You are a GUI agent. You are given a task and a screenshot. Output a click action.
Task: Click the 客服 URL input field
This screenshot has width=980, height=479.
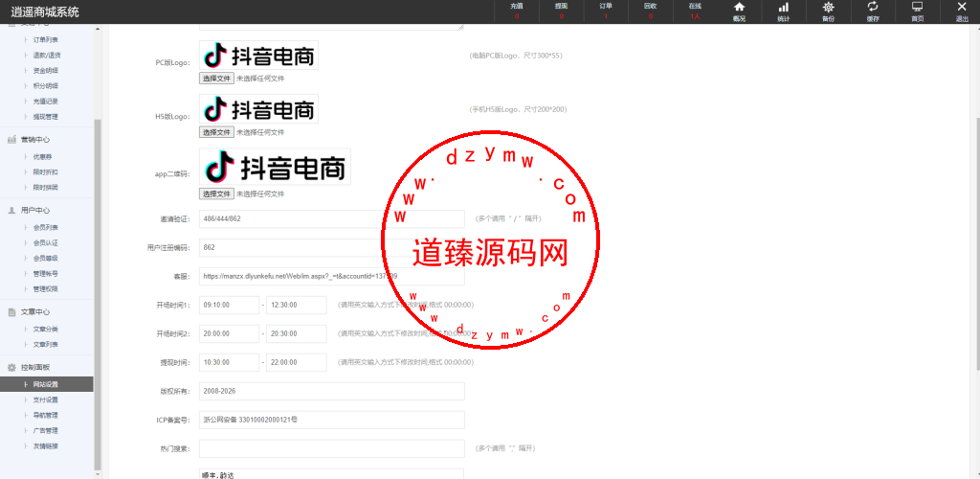click(332, 277)
